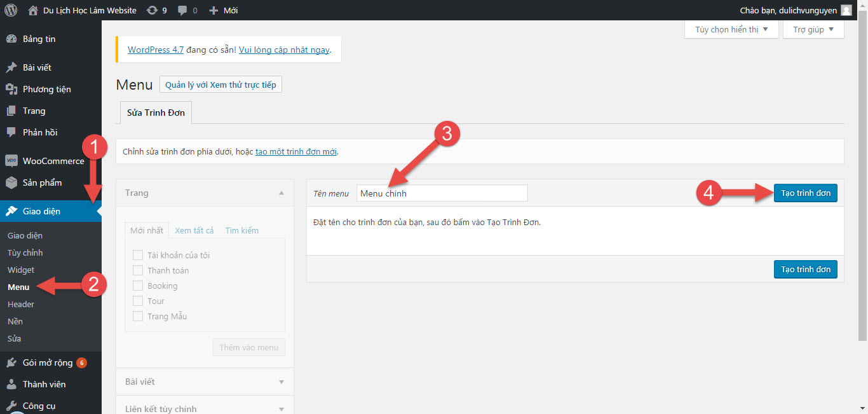Open the comments bubble icon in the admin bar
This screenshot has height=414, width=868.
[183, 10]
